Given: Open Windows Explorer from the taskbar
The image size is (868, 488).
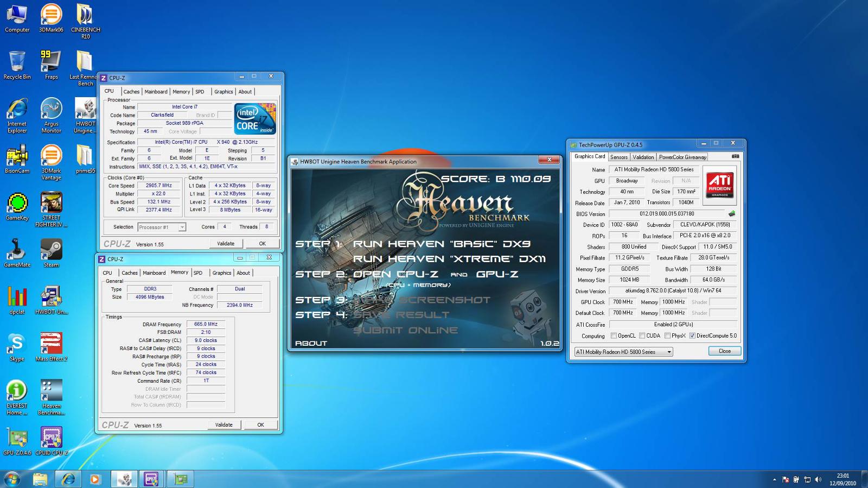Looking at the screenshot, I should coord(40,479).
